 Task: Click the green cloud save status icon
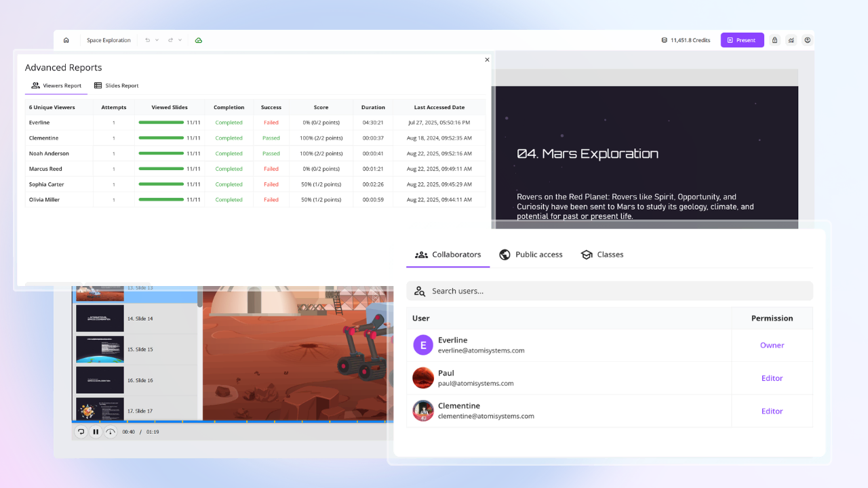[x=199, y=40]
